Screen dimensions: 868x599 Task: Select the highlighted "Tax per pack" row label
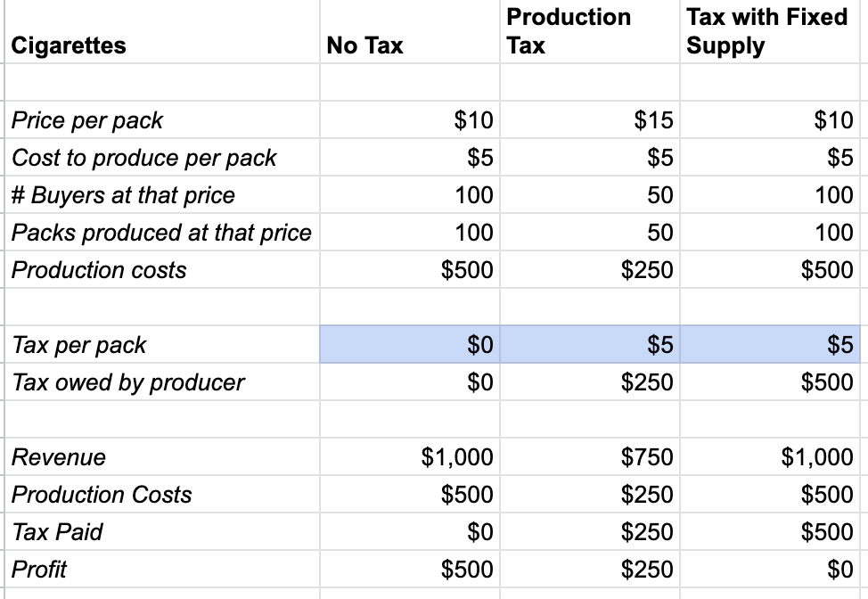point(162,344)
